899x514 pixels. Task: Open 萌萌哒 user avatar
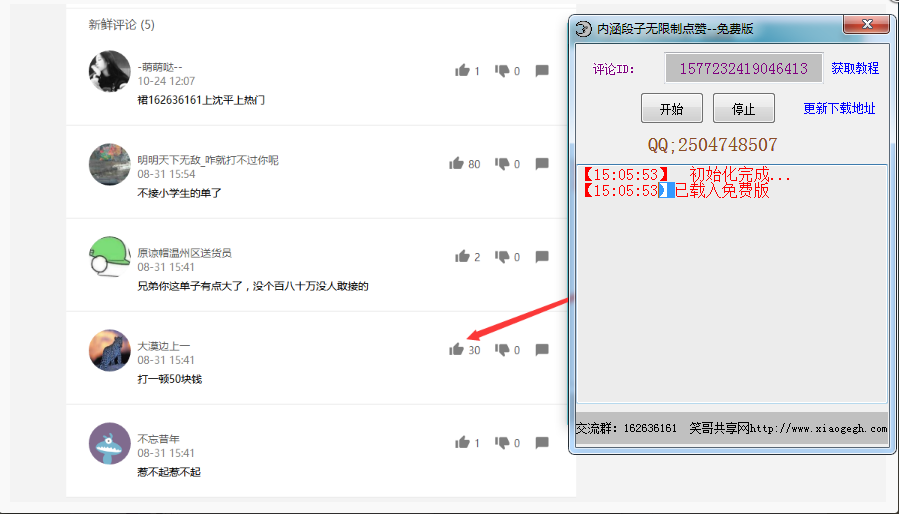pyautogui.click(x=109, y=71)
